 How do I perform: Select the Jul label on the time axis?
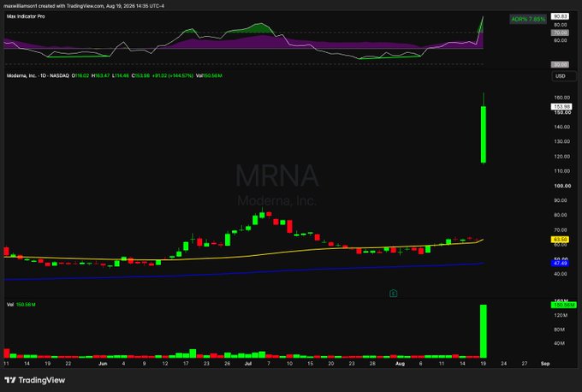(x=248, y=364)
